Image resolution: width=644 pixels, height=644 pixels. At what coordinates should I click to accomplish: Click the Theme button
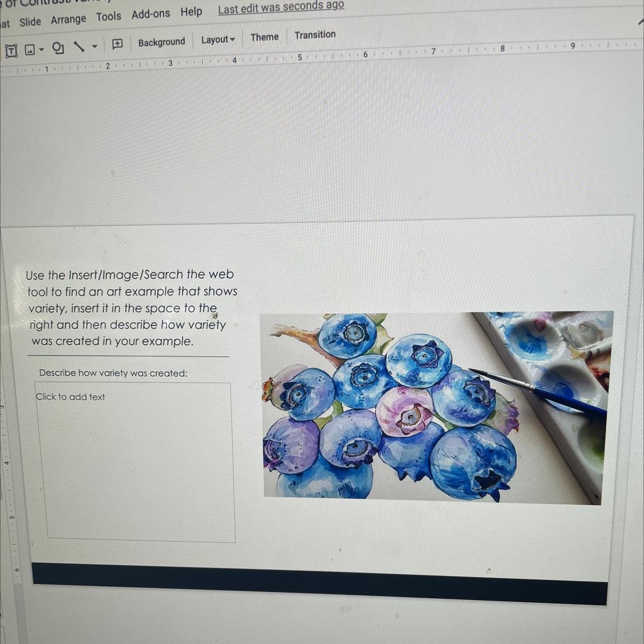tap(264, 37)
